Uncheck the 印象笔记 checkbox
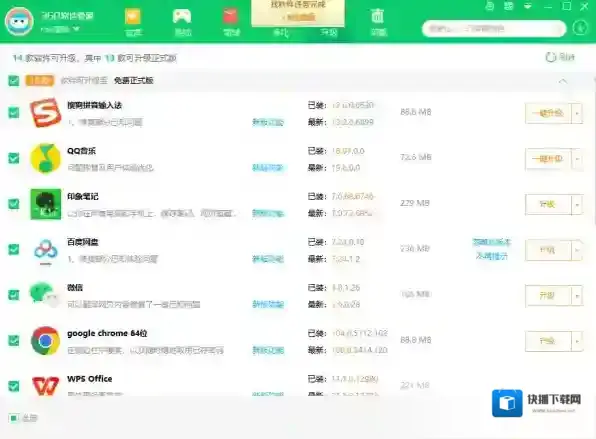The image size is (596, 439). 14,204
